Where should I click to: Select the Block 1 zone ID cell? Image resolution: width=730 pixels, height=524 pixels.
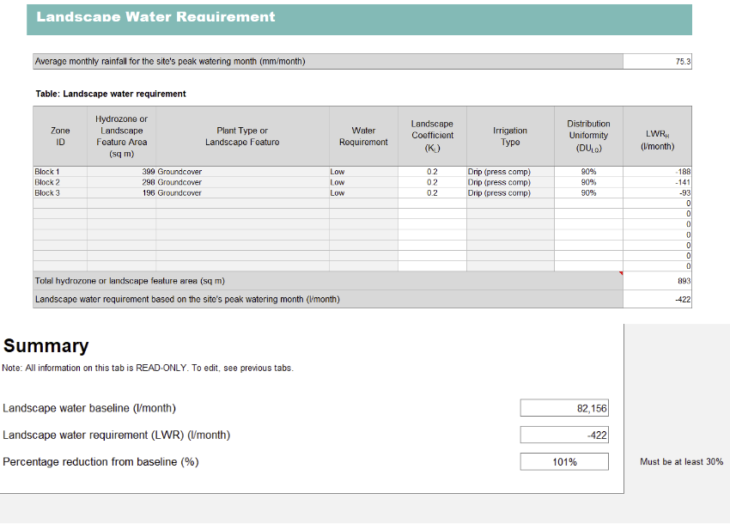(60, 172)
